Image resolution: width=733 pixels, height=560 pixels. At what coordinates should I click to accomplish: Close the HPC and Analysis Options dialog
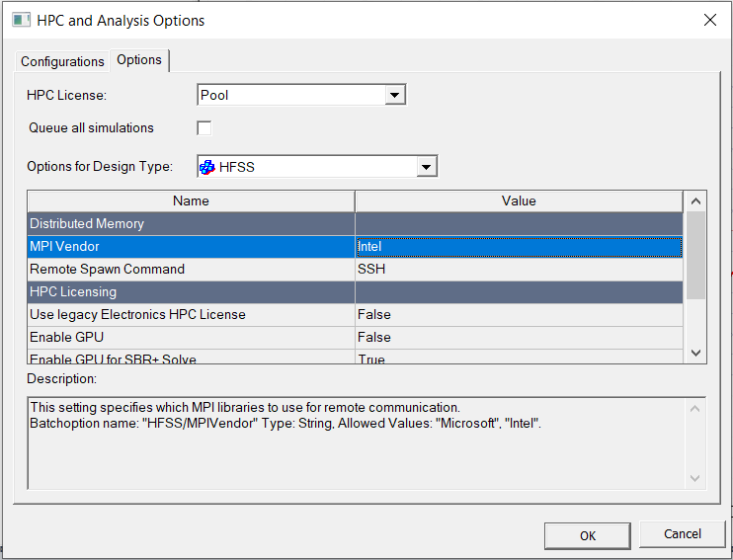(709, 20)
